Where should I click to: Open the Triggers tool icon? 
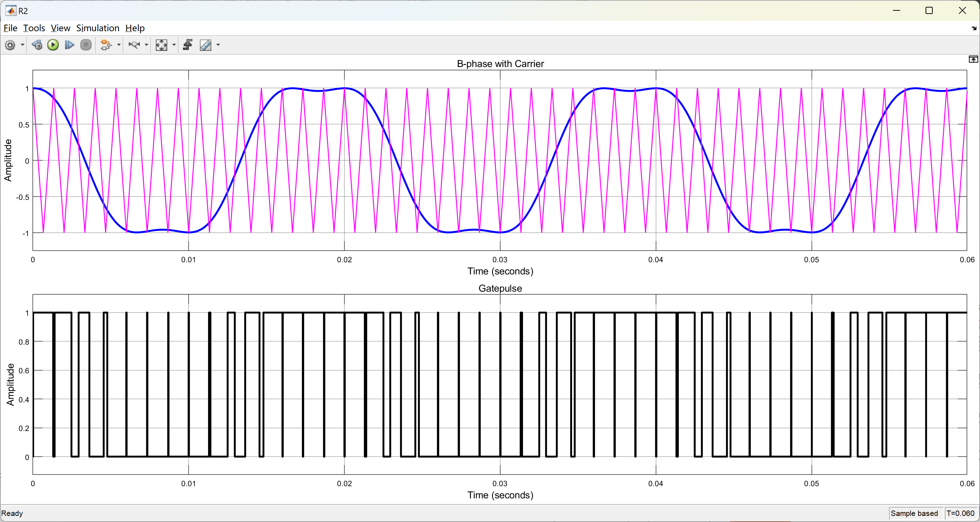188,45
